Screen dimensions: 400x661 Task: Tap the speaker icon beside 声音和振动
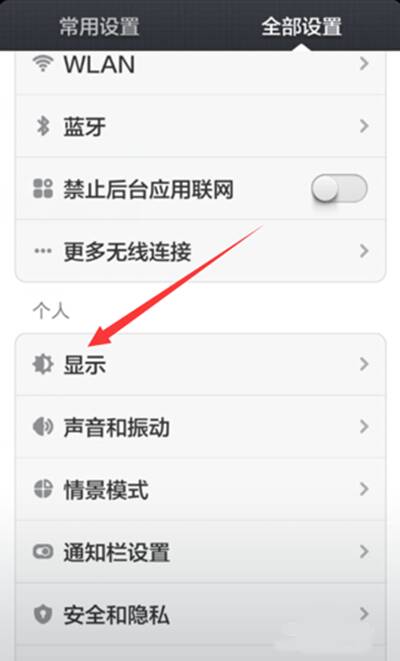pos(43,427)
